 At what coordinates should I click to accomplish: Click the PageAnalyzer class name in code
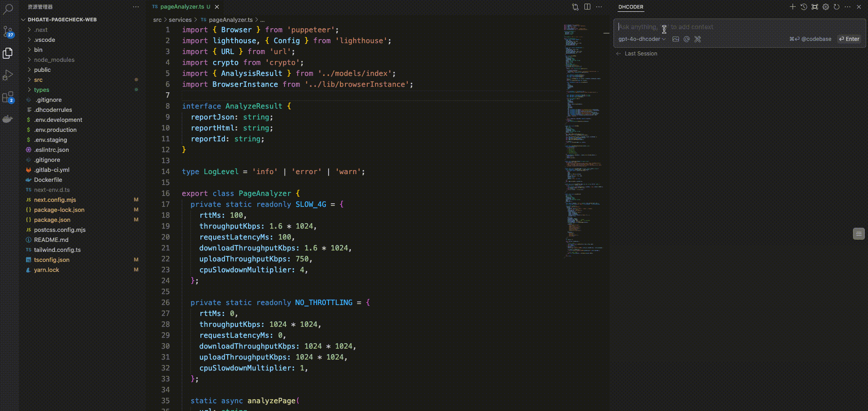tap(265, 193)
